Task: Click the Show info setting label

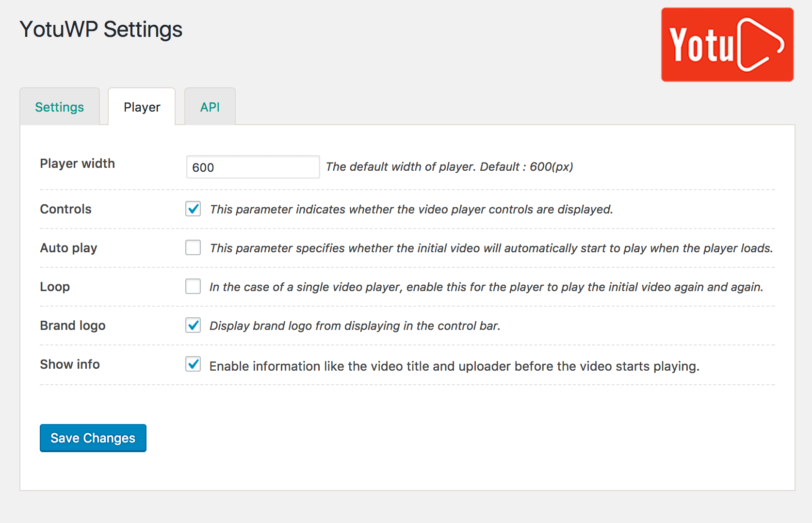Action: pos(70,364)
